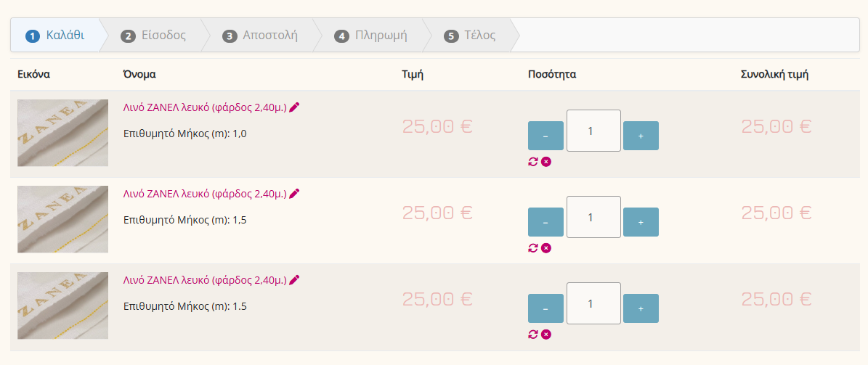Image resolution: width=868 pixels, height=365 pixels.
Task: Remove the third item from the cart
Action: pos(546,334)
